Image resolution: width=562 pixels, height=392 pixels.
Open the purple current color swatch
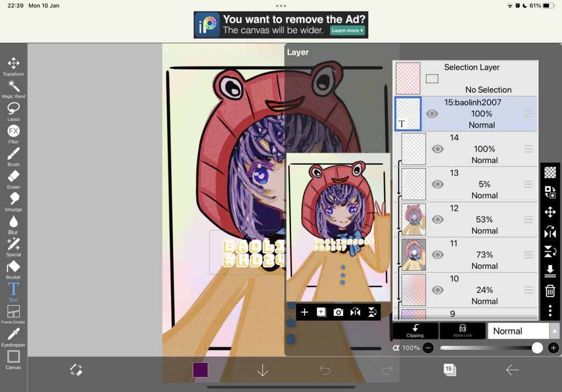[200, 370]
